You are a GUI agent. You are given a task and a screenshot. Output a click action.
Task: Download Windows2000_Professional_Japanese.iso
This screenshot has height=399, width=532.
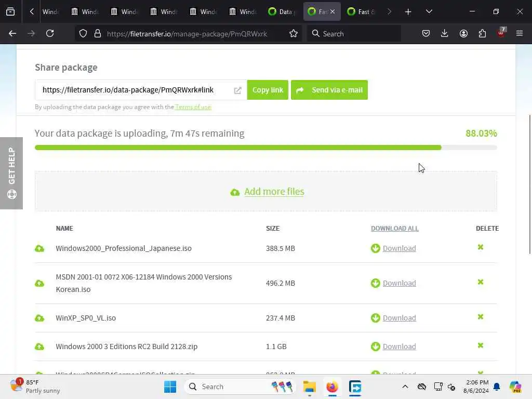[399, 248]
